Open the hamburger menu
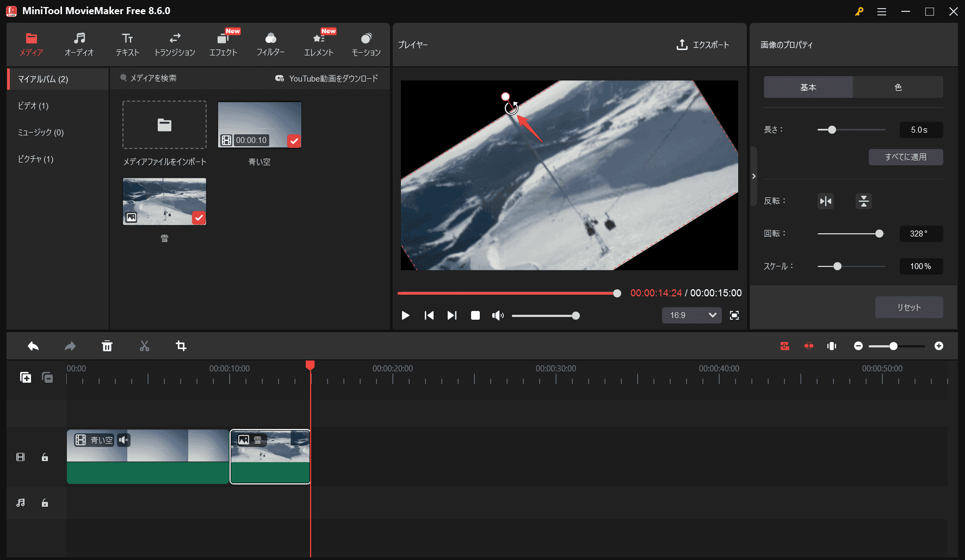Image resolution: width=965 pixels, height=560 pixels. tap(881, 11)
